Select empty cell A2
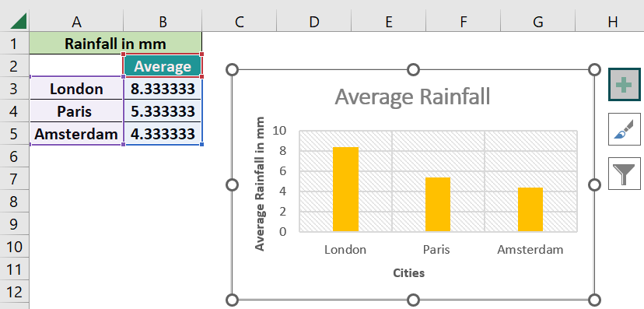The image size is (644, 309). (76, 65)
